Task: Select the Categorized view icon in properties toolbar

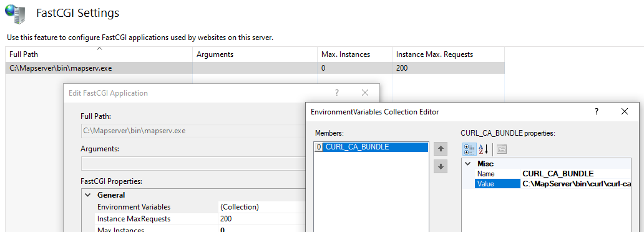Action: [469, 149]
